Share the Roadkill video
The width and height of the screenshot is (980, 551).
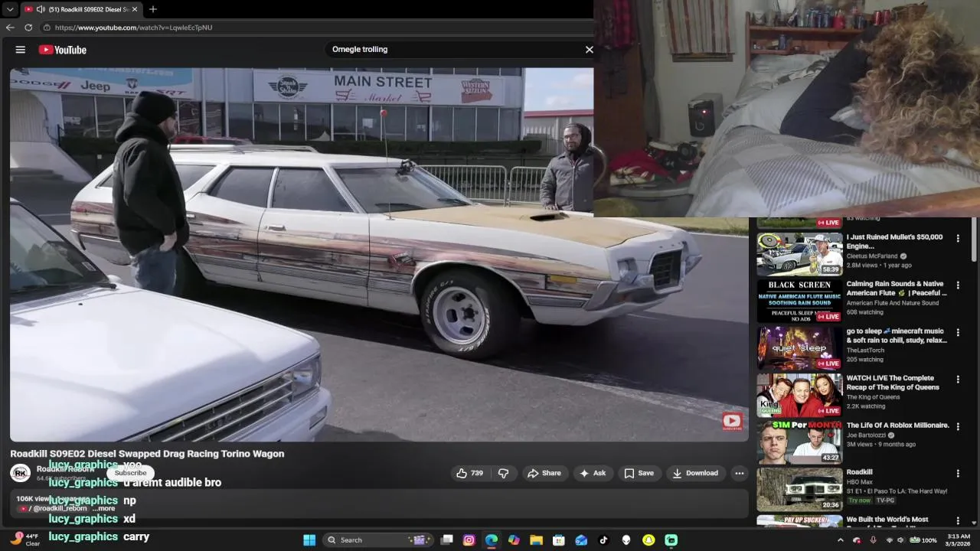tap(545, 473)
